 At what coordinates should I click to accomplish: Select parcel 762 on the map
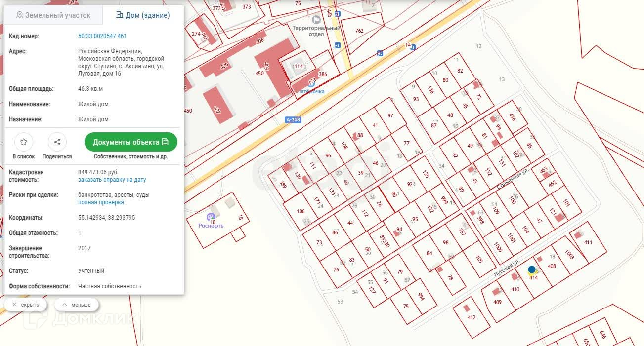coord(359,31)
